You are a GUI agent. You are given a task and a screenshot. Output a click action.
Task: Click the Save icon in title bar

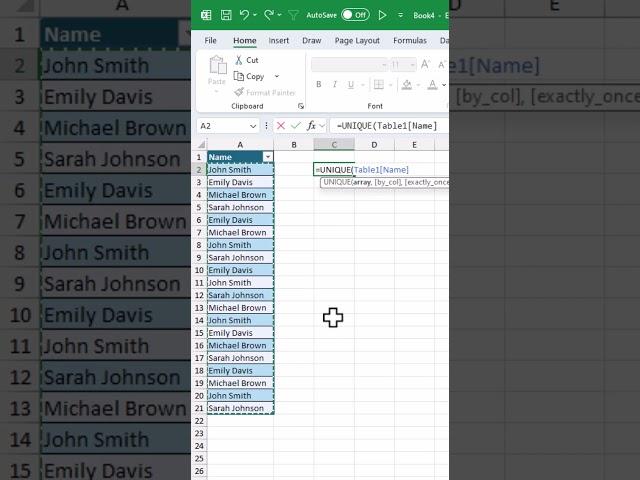(x=226, y=15)
